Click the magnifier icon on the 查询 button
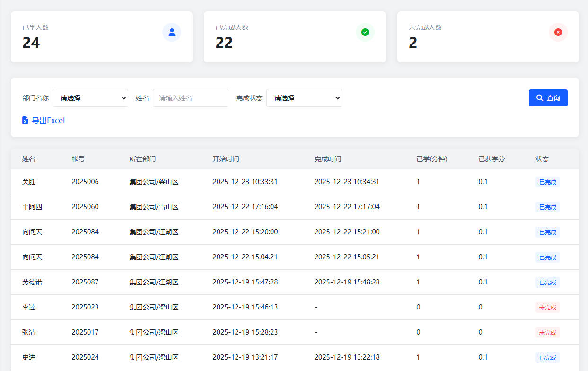Screen dimensions: 588x371 540,98
